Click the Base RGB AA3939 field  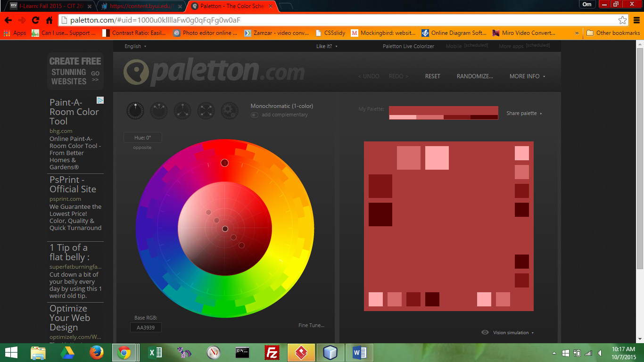coord(146,327)
